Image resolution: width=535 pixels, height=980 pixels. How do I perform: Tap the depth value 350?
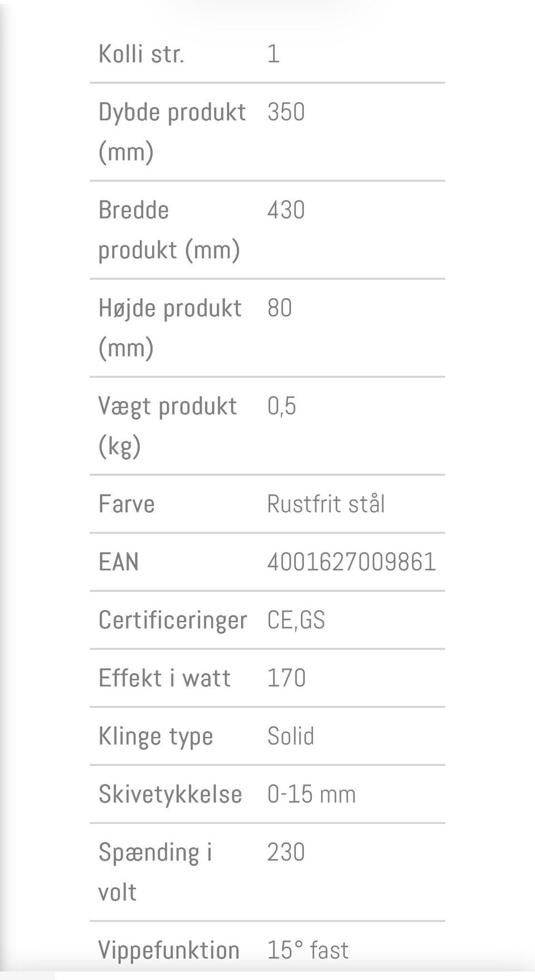pos(286,112)
